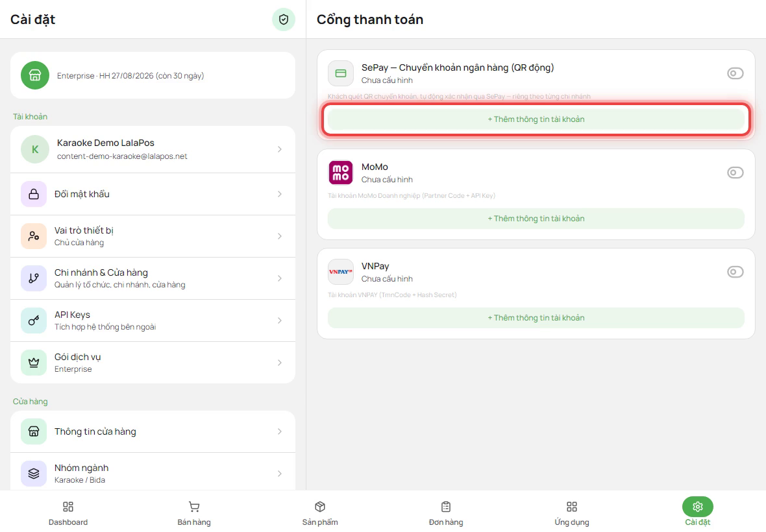Open Thông tin cửa hàng chevron
The image size is (766, 532).
click(x=279, y=431)
